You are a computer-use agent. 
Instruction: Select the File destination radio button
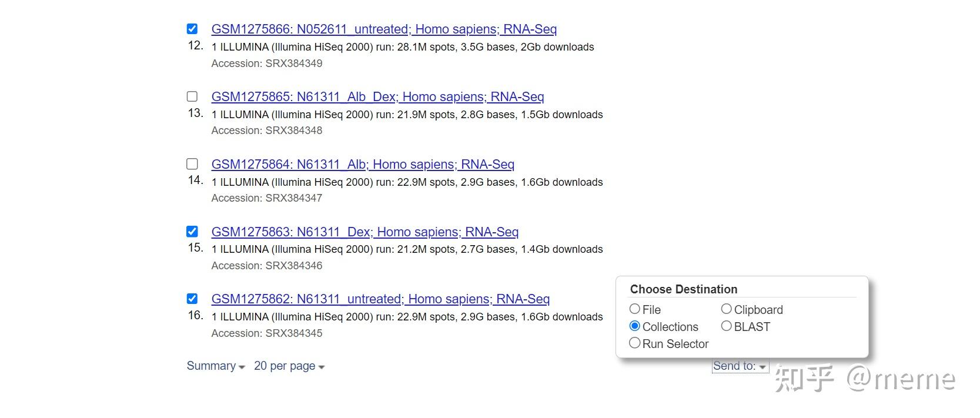click(x=635, y=309)
